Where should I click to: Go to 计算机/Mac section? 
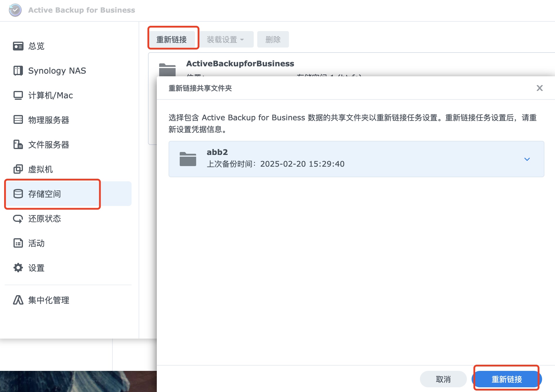[68, 95]
